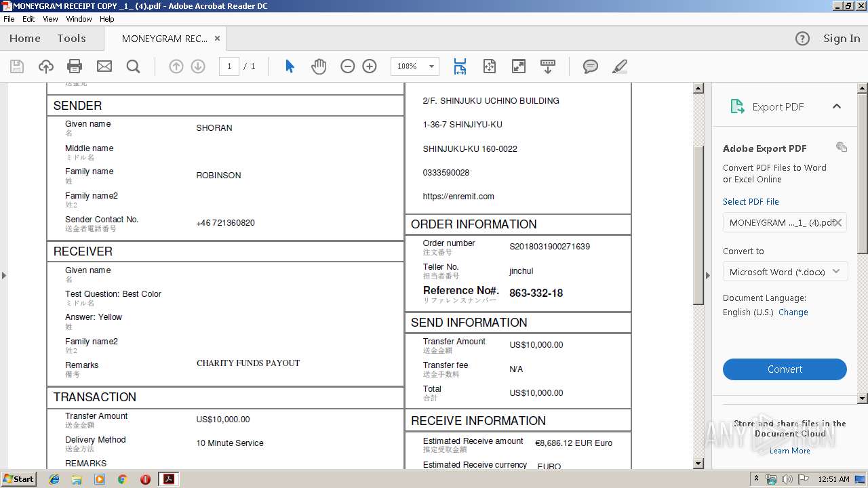Open Chrome from the taskbar
Viewport: 868px width, 488px height.
coord(122,479)
